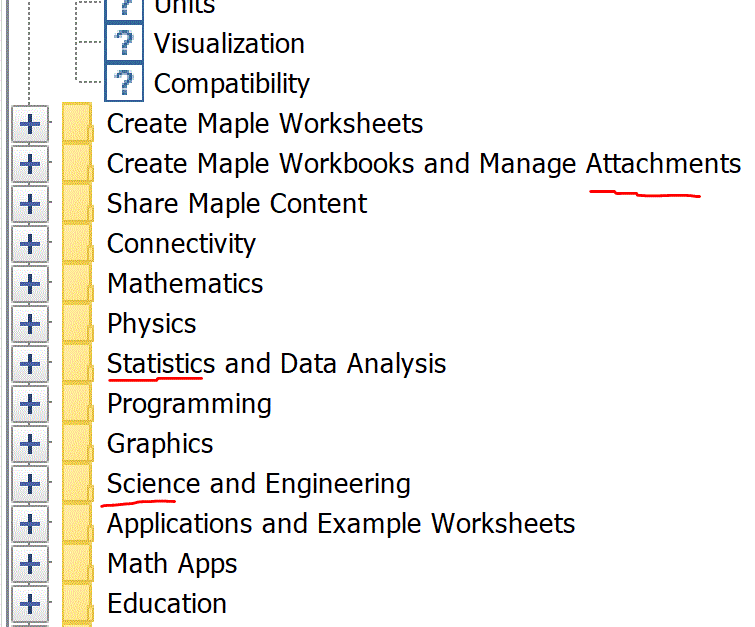This screenshot has height=627, width=755.
Task: Expand the Statistics and Data Analysis node
Action: click(30, 364)
